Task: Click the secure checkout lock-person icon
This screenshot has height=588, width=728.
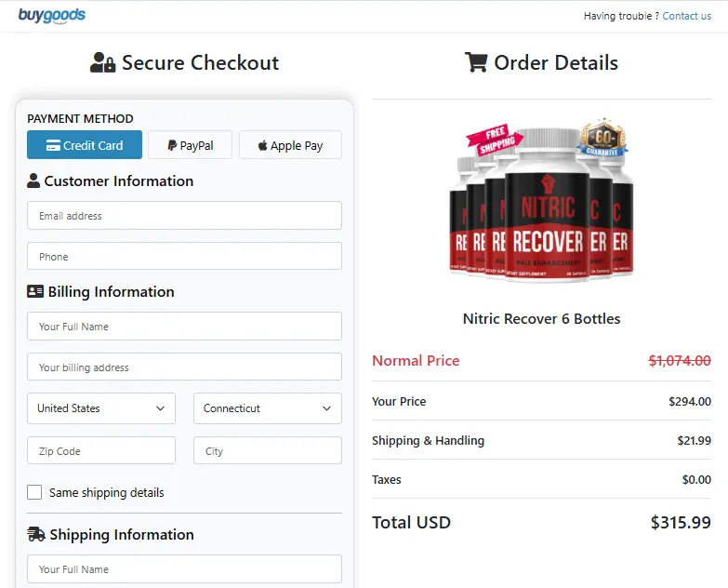Action: coord(102,62)
